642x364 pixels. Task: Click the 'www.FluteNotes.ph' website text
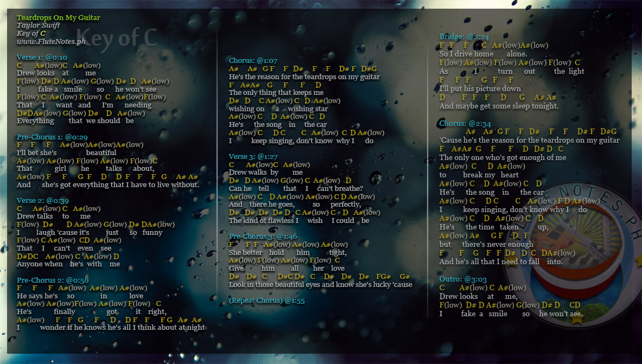point(51,41)
